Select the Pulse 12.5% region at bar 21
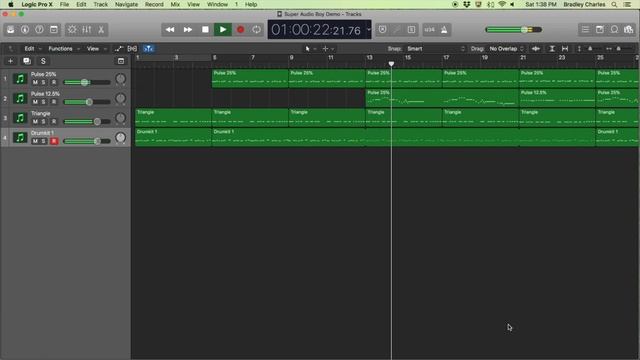Image resolution: width=640 pixels, height=360 pixels. 557,98
